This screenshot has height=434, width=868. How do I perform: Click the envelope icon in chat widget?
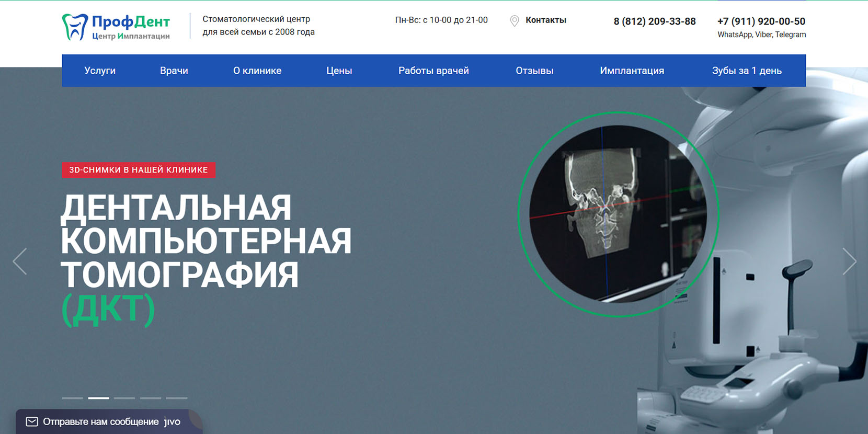[x=32, y=421]
